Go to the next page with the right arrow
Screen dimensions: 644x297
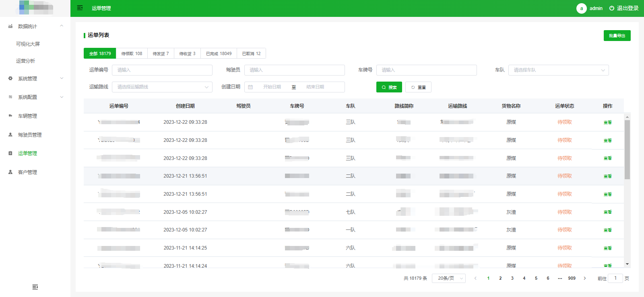(x=585, y=278)
